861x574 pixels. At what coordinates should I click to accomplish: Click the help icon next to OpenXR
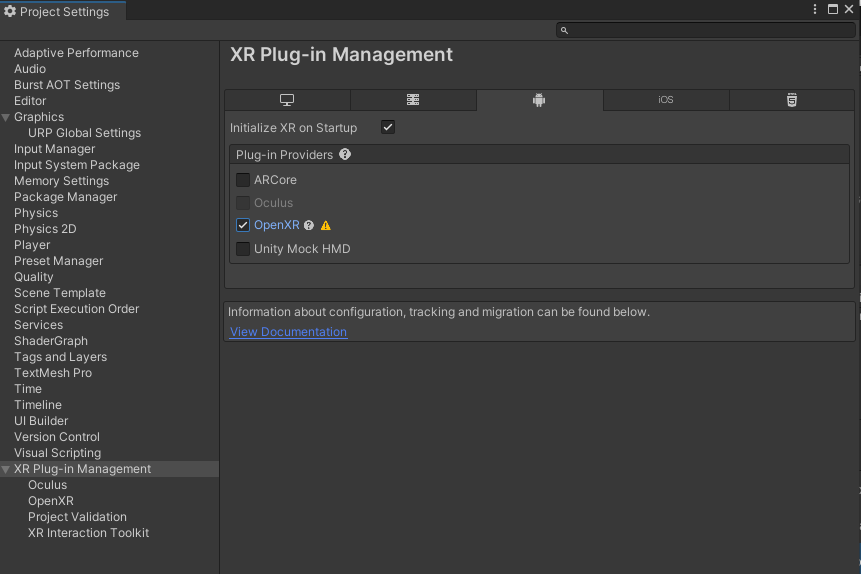pyautogui.click(x=309, y=225)
